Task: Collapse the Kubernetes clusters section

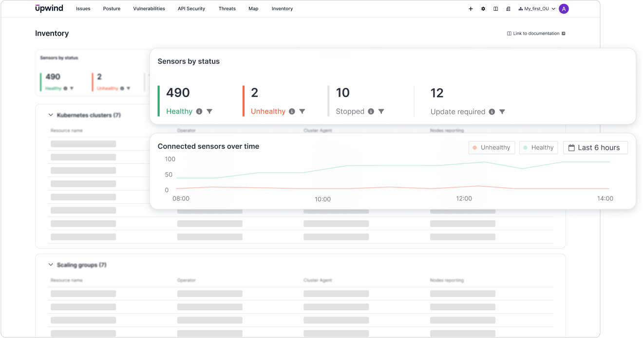Action: [51, 115]
